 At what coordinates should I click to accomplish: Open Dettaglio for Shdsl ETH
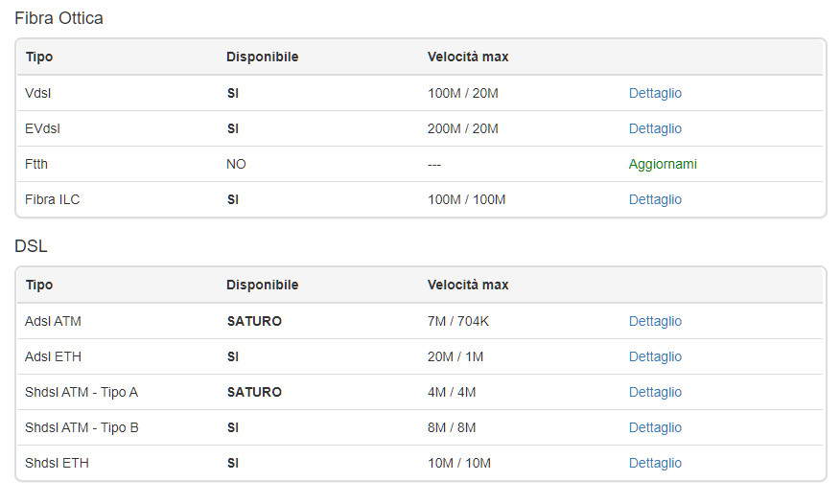point(655,463)
